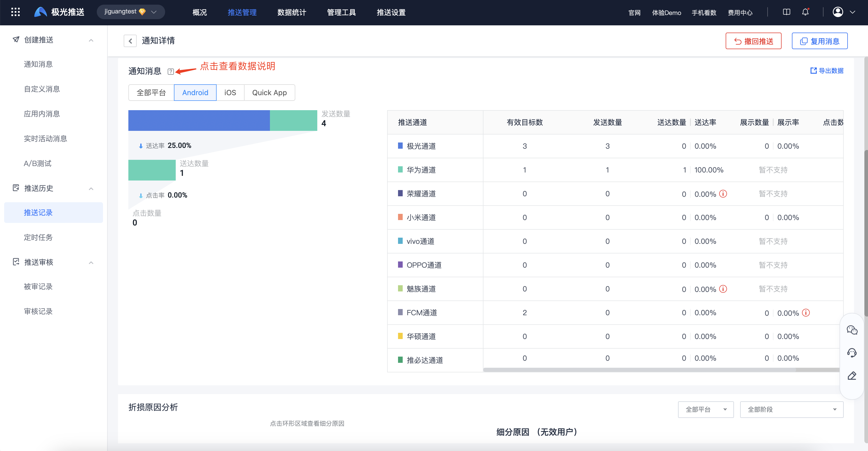Open the 手机看数 link
The width and height of the screenshot is (868, 451).
[704, 13]
